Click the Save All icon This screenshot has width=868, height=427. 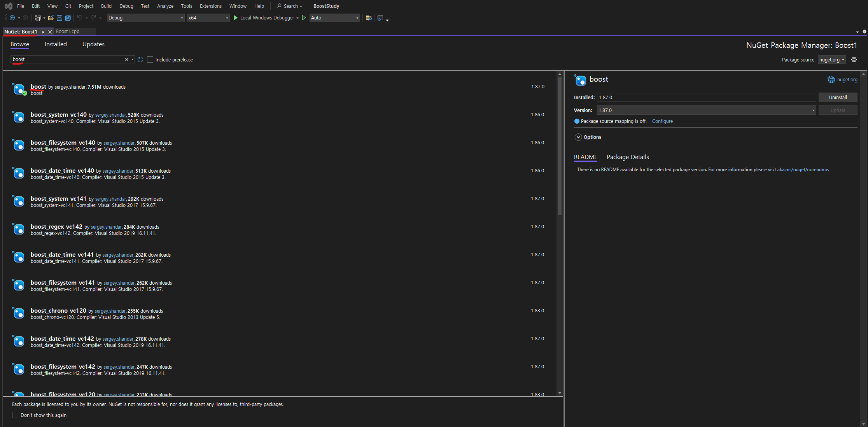click(68, 18)
